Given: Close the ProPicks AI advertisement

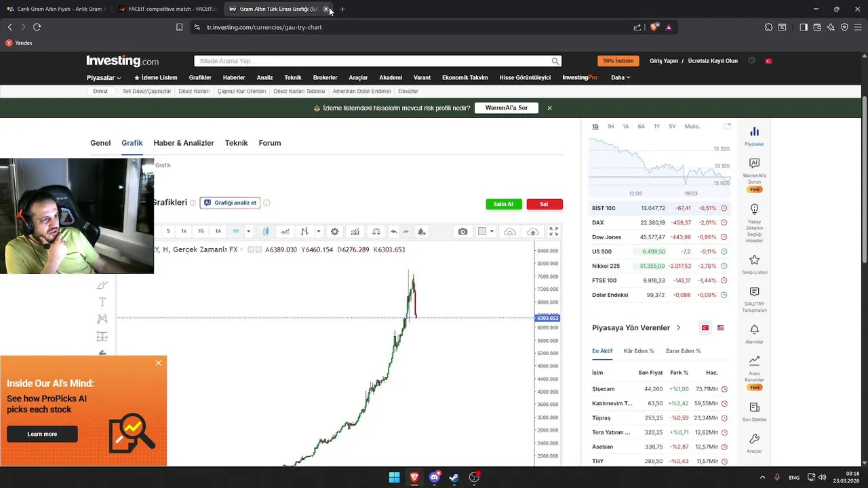Looking at the screenshot, I should click(x=159, y=363).
